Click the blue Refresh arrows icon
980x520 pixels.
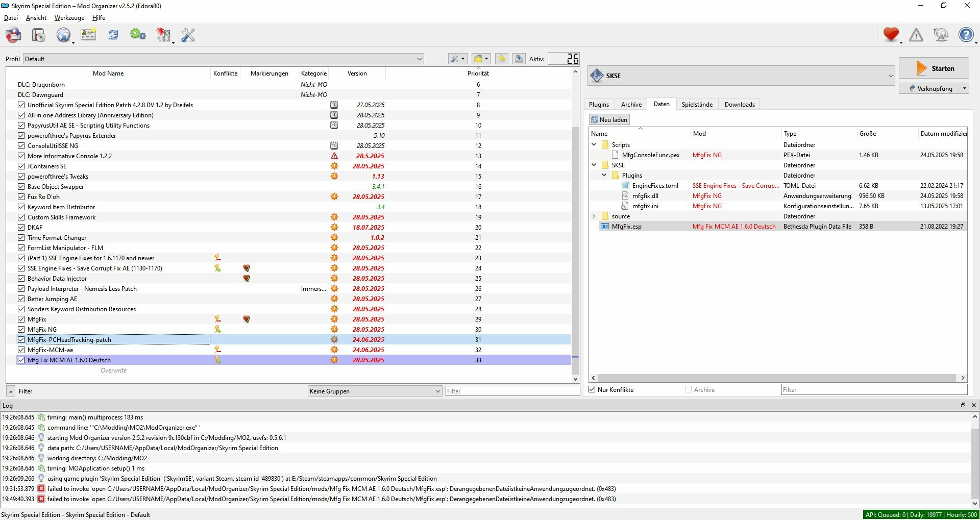(113, 35)
